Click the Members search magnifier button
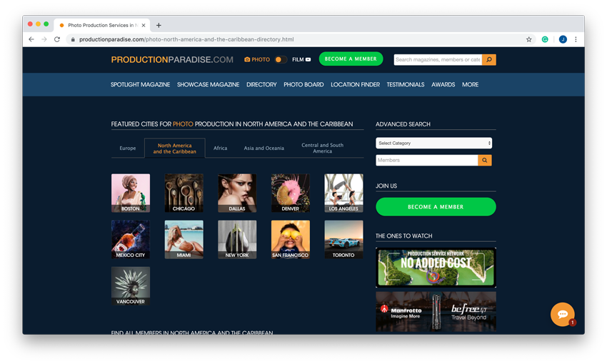 (485, 160)
